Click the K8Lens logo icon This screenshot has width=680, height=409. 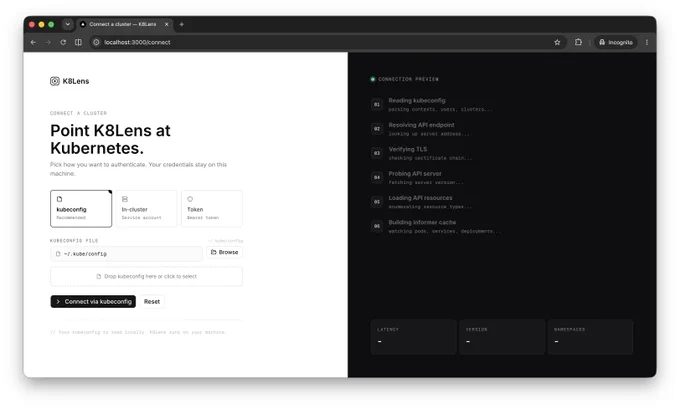[55, 81]
